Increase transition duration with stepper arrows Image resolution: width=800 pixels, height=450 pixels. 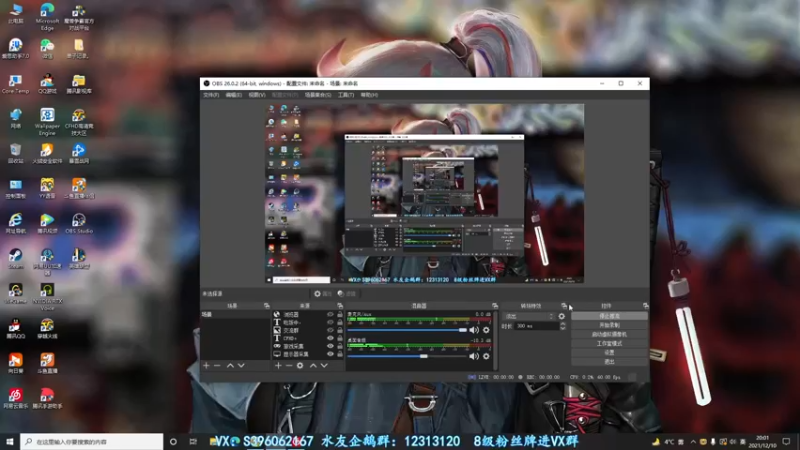[563, 324]
